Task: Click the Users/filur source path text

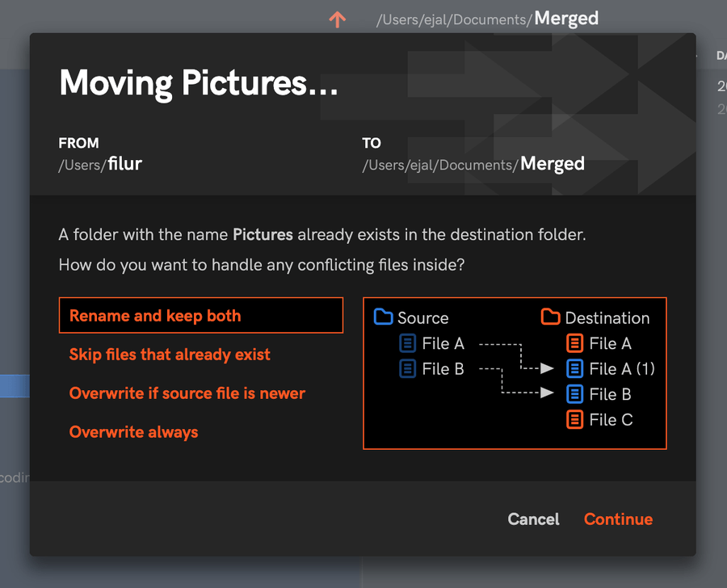Action: pyautogui.click(x=99, y=163)
